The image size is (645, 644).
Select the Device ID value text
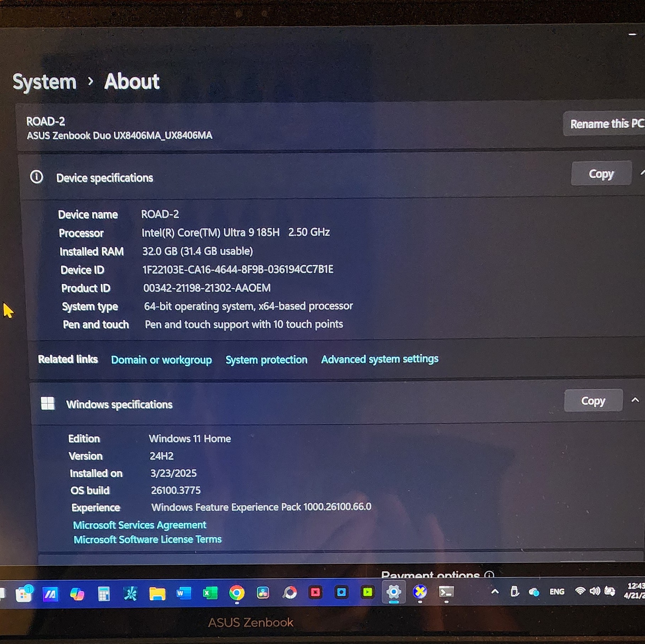(x=238, y=269)
